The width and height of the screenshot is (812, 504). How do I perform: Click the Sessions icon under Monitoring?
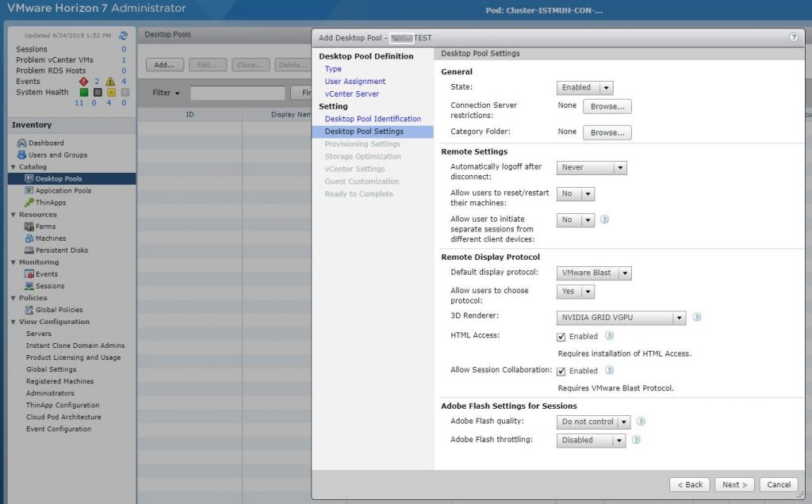click(29, 285)
